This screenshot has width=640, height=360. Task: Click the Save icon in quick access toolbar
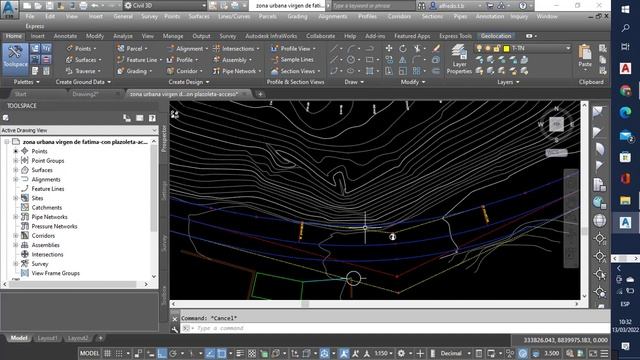(x=49, y=6)
